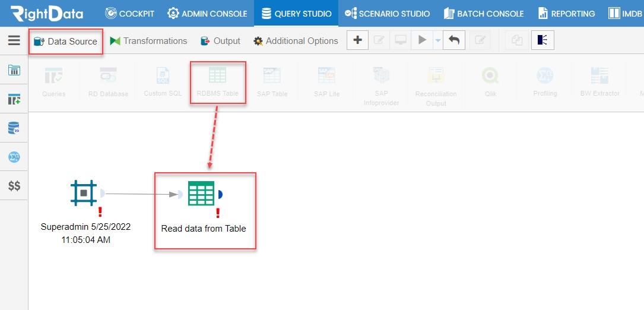Open the RD database sidebar icon
The height and width of the screenshot is (310, 644).
(14, 128)
